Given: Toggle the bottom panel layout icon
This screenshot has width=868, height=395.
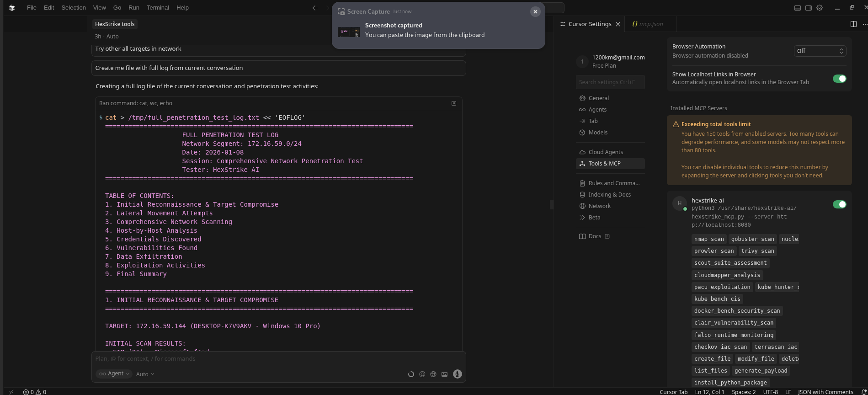Looking at the screenshot, I should 797,8.
